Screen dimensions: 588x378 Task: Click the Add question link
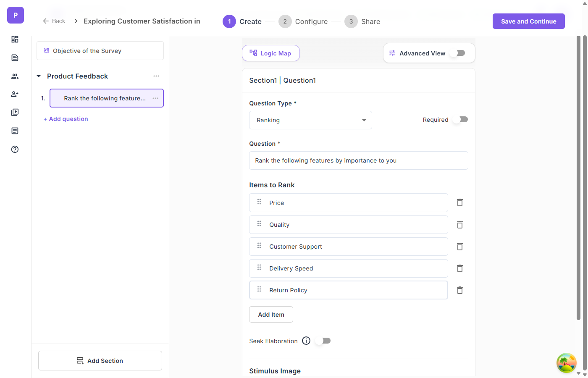(x=66, y=119)
